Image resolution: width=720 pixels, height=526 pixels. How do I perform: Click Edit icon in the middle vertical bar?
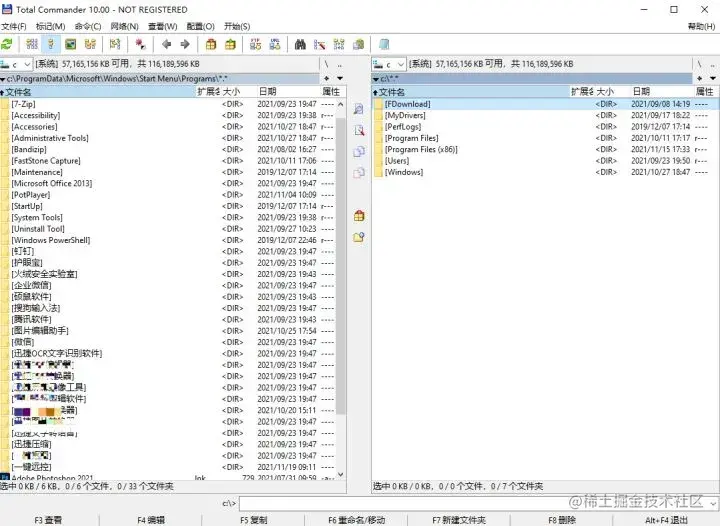pyautogui.click(x=359, y=130)
